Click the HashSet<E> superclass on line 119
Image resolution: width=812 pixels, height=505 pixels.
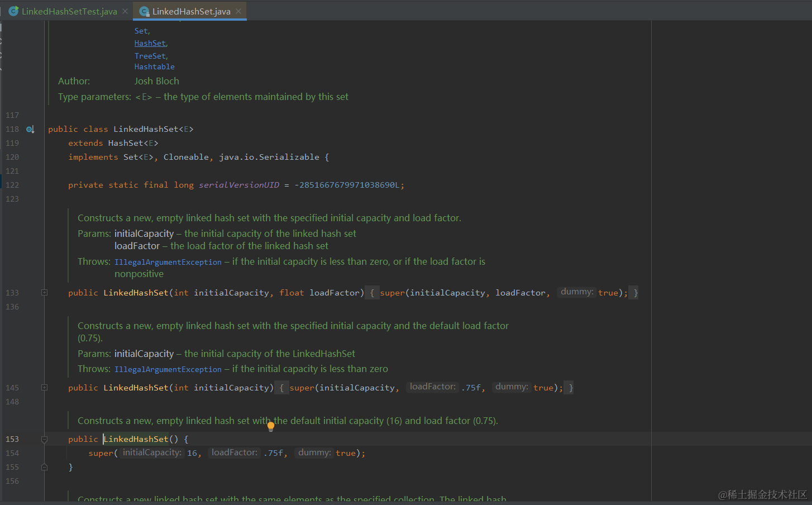[x=133, y=143]
